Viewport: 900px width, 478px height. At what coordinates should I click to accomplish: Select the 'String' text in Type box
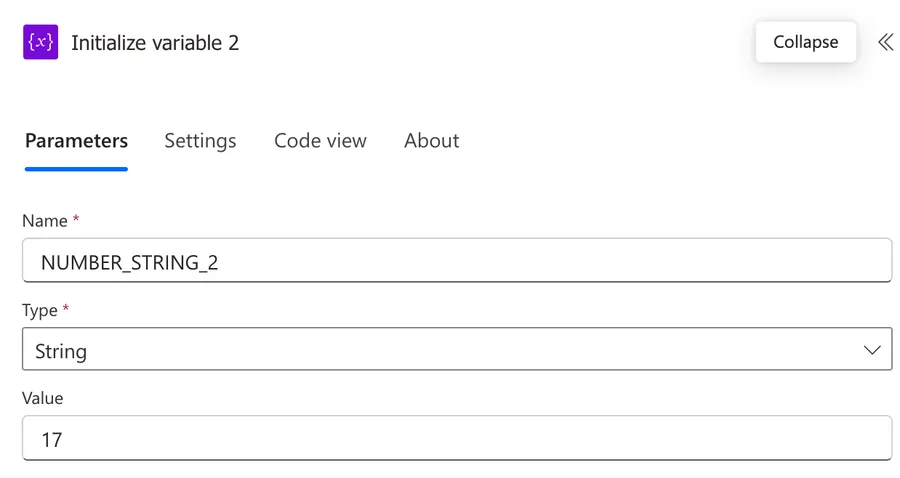tap(61, 351)
